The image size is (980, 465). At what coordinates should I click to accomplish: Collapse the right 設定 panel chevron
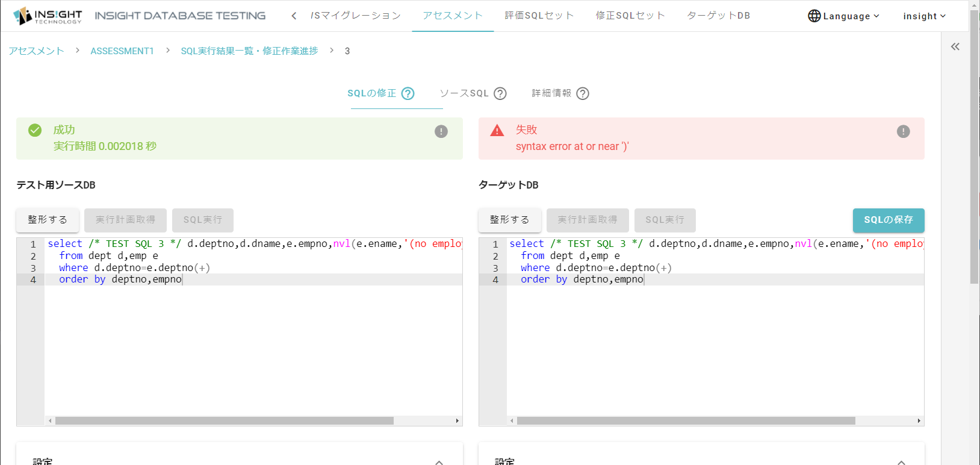tap(901, 462)
